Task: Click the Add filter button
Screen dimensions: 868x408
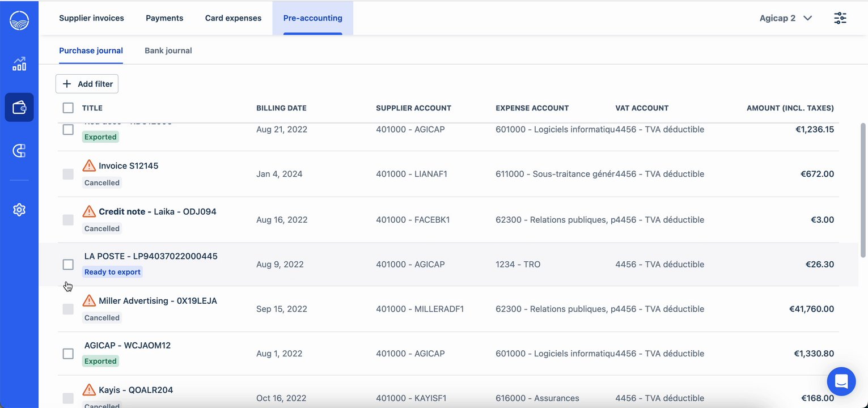Action: tap(87, 84)
